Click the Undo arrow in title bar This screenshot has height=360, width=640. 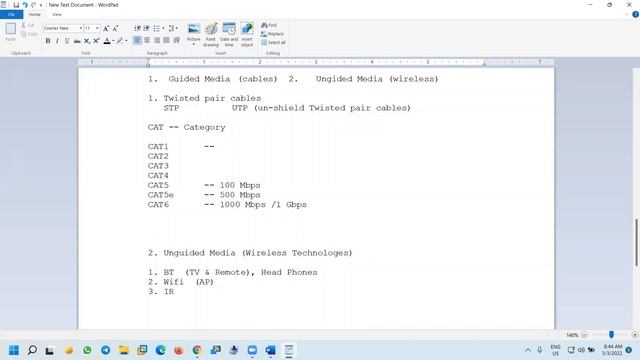[x=25, y=5]
